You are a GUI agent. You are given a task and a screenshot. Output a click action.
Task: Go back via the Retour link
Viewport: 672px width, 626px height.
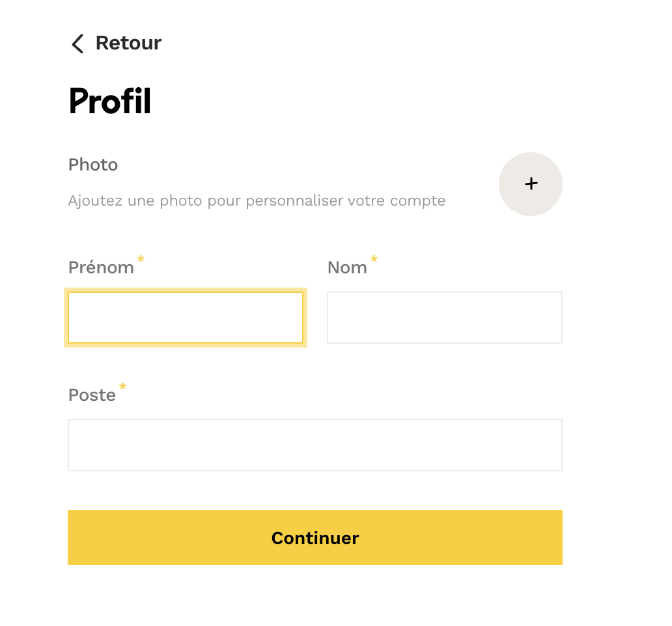coord(128,43)
